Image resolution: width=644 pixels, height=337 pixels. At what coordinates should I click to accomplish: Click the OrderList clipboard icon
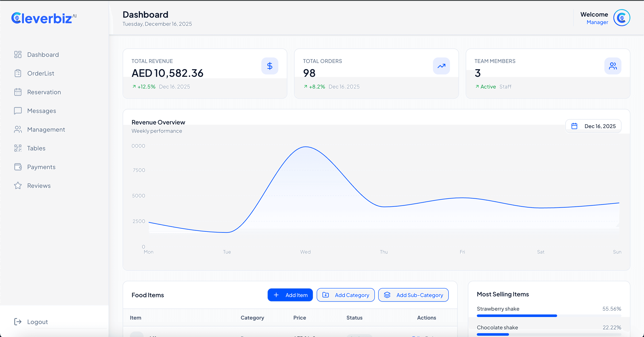point(18,73)
